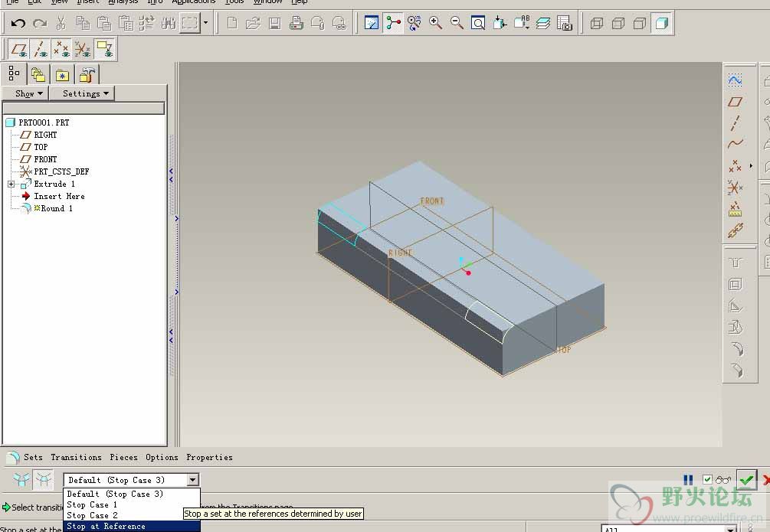Click the selection box tool
This screenshot has width=770, height=532.
[190, 23]
